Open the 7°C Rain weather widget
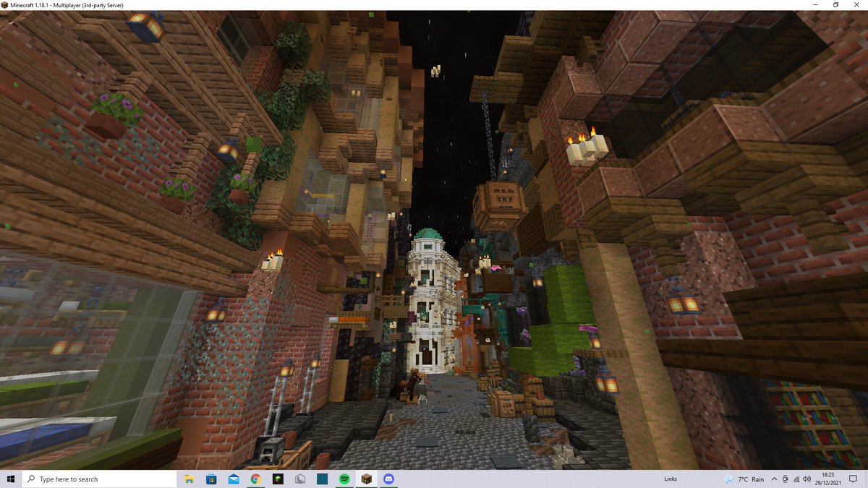The width and height of the screenshot is (868, 488). click(744, 479)
